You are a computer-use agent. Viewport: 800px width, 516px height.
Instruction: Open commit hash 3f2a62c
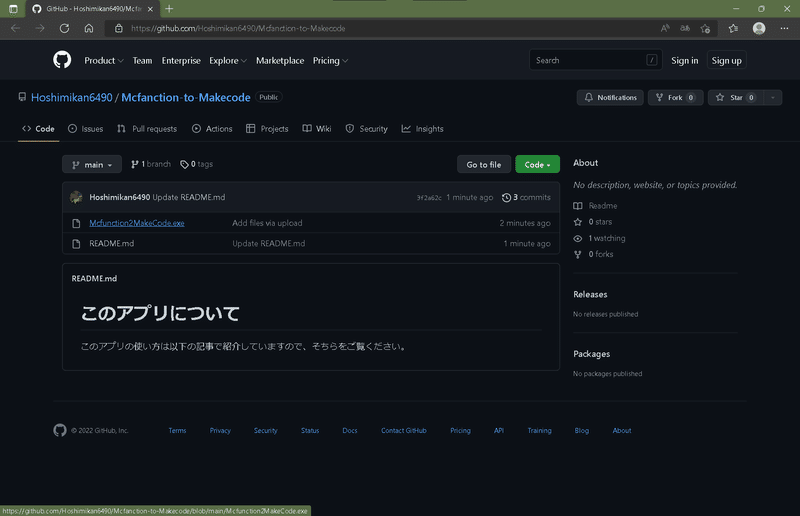click(x=429, y=198)
